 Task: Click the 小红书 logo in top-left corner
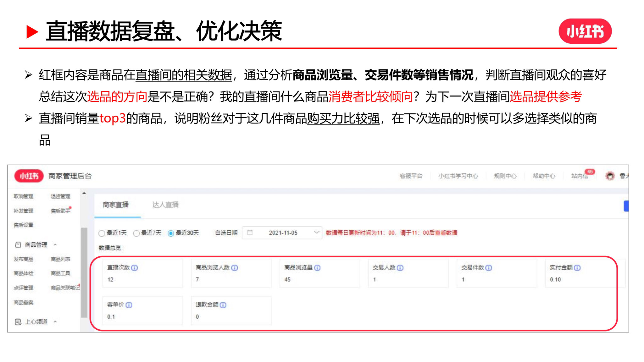(x=29, y=176)
